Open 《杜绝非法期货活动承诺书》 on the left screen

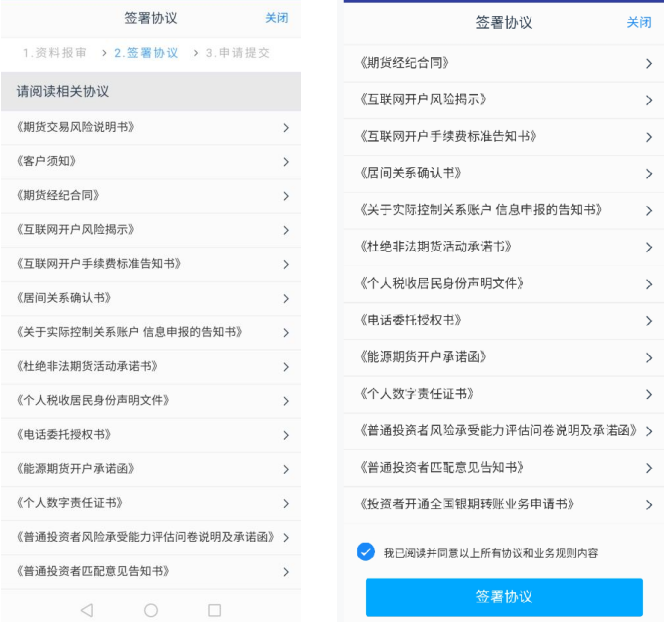87,366
